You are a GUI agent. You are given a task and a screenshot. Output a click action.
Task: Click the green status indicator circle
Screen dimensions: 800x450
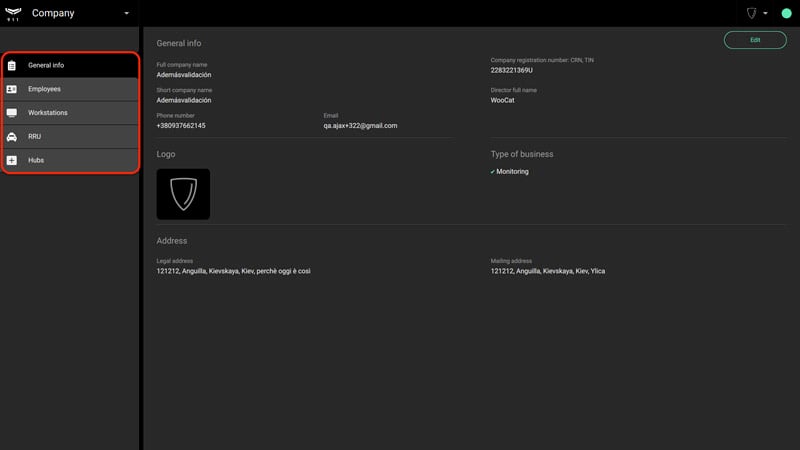click(786, 13)
